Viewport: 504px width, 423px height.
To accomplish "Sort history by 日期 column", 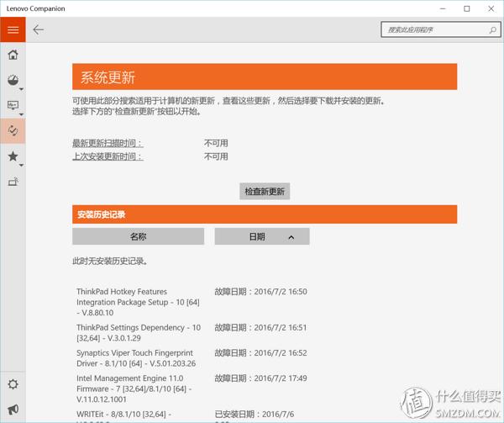I will [262, 236].
